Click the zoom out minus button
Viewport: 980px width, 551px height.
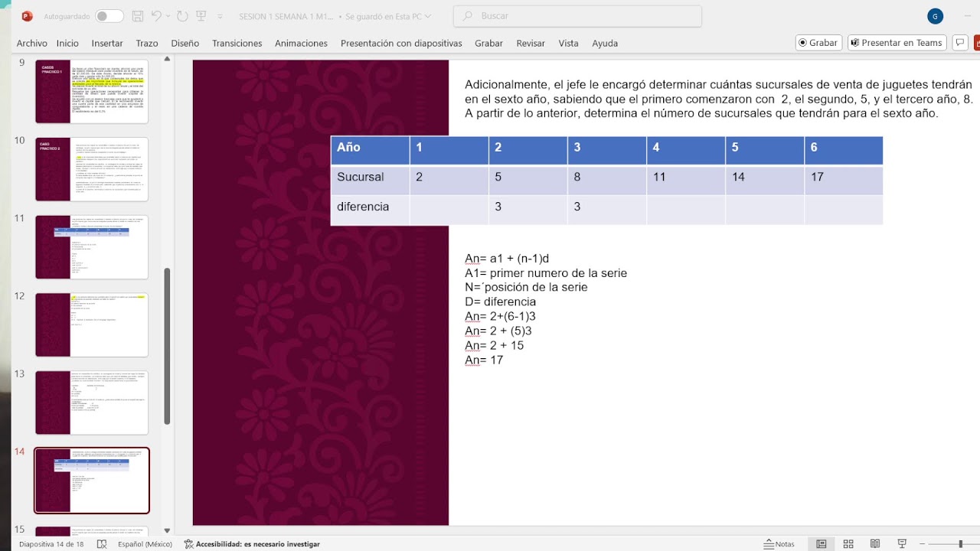923,544
